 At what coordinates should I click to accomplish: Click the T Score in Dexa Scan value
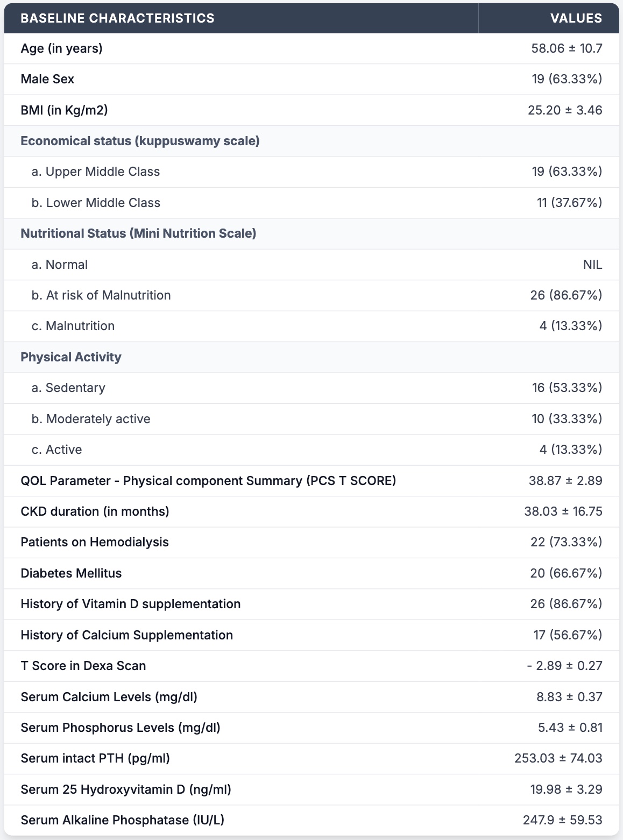coord(565,666)
